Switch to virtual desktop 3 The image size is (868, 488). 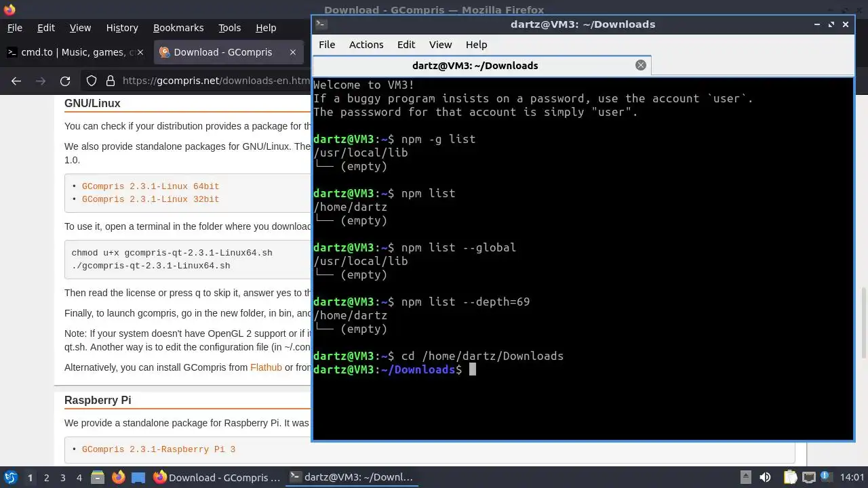62,477
